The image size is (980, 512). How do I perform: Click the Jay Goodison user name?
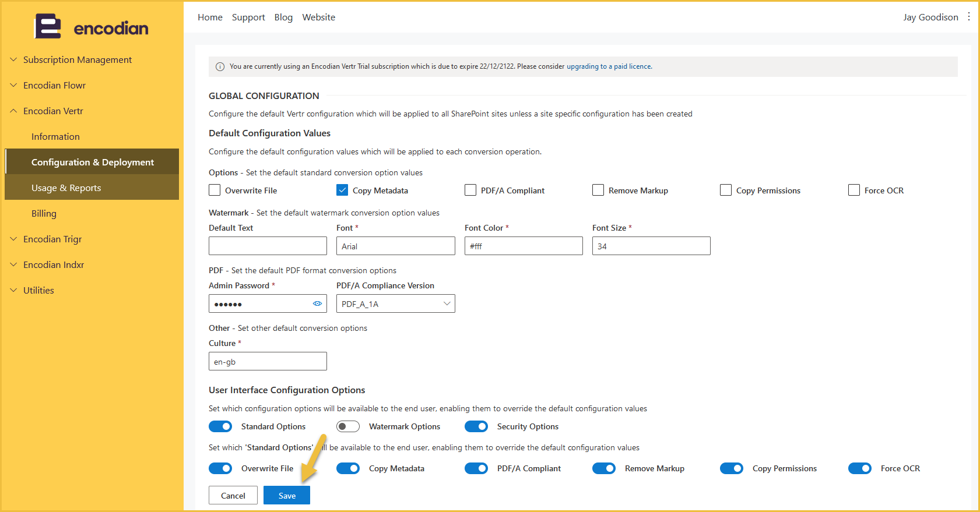930,17
